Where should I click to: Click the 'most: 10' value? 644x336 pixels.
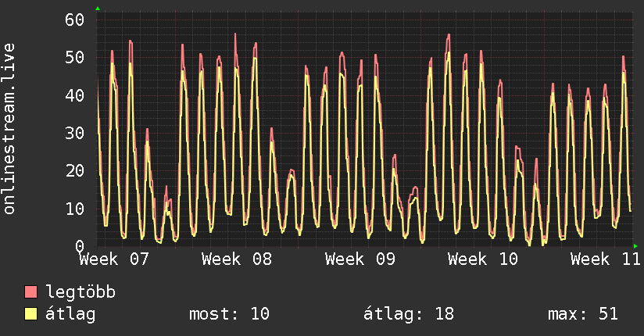coord(229,314)
